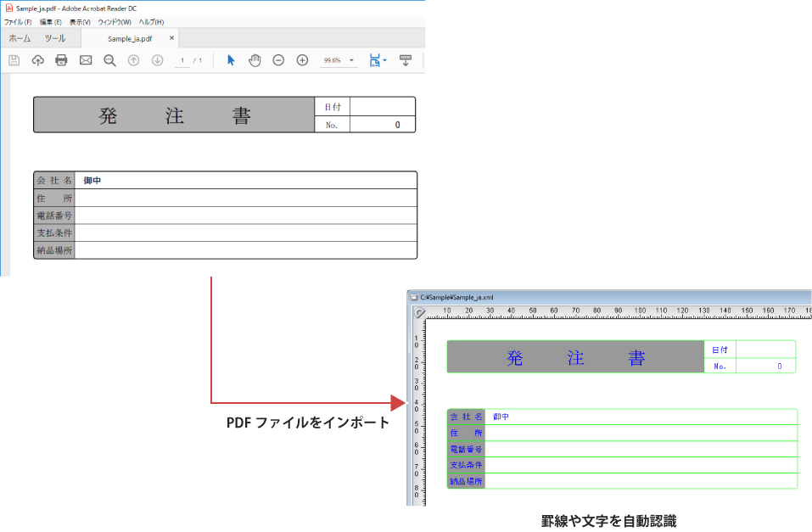Click the 支払条件 cell in PDF
812x532 pixels.
pyautogui.click(x=54, y=232)
